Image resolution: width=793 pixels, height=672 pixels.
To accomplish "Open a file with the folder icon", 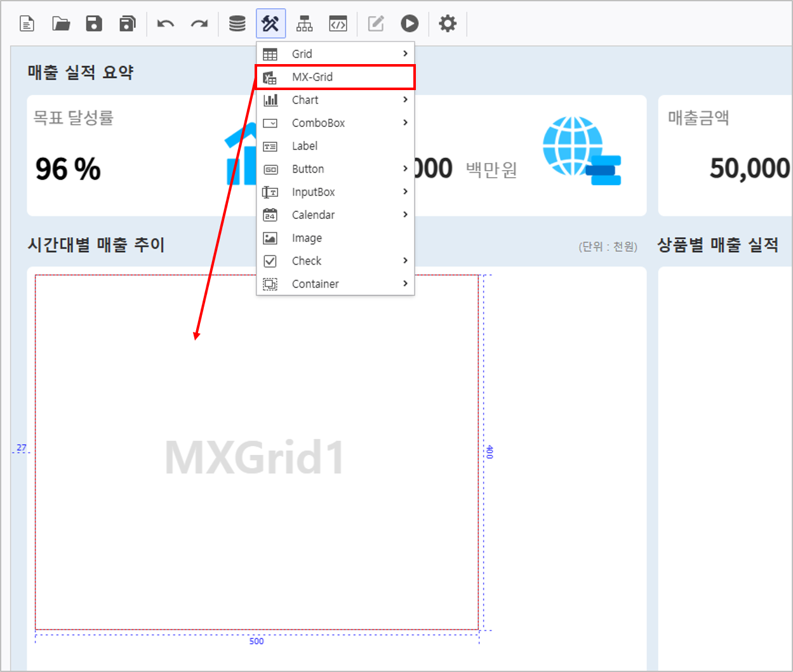I will 61,24.
